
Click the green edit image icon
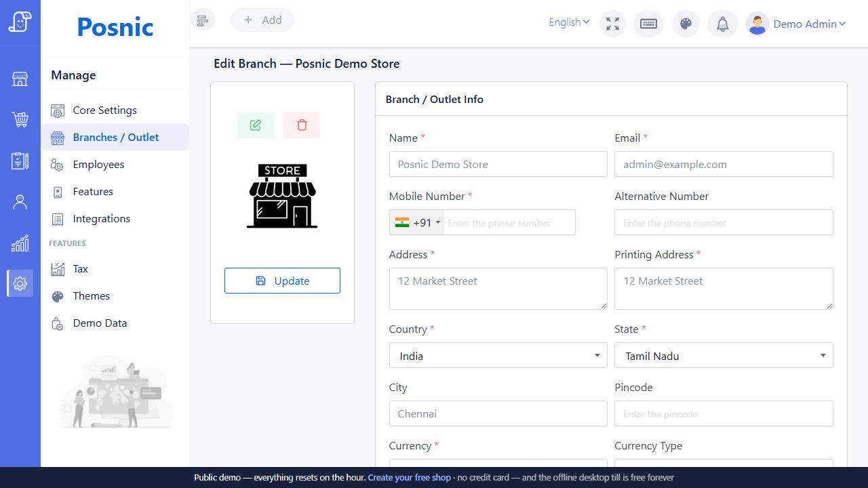(256, 125)
